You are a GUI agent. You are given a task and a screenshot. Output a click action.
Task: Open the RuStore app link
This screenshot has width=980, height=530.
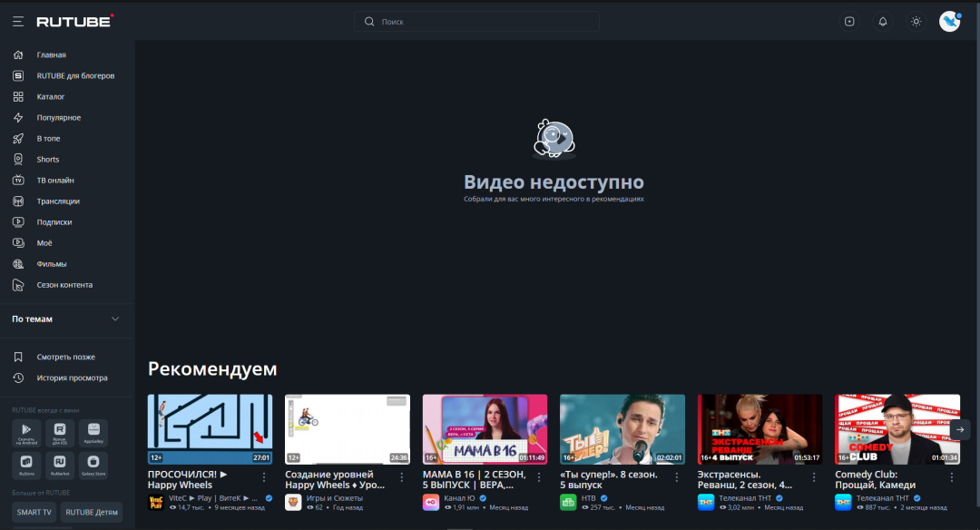point(26,465)
